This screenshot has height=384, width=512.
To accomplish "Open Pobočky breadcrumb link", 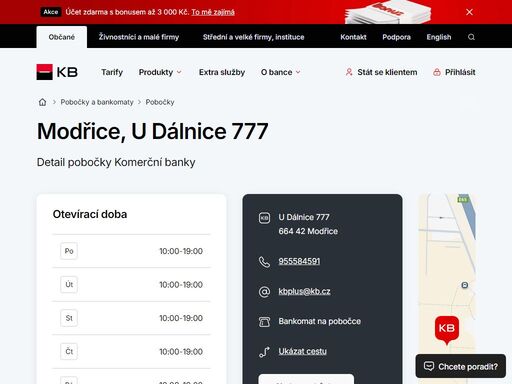I will (160, 102).
